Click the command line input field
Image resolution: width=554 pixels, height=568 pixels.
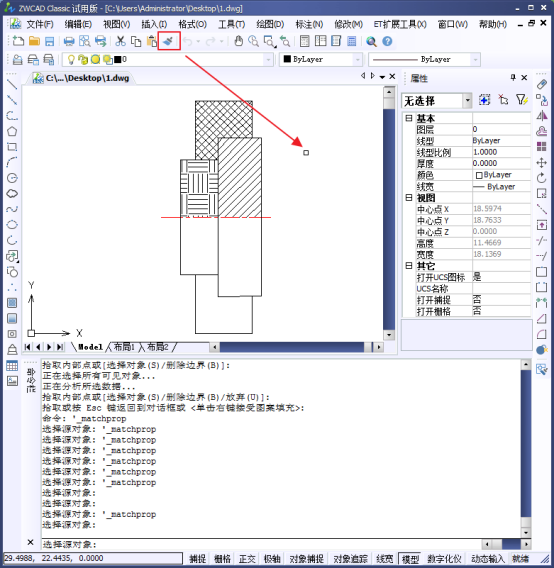(262, 544)
